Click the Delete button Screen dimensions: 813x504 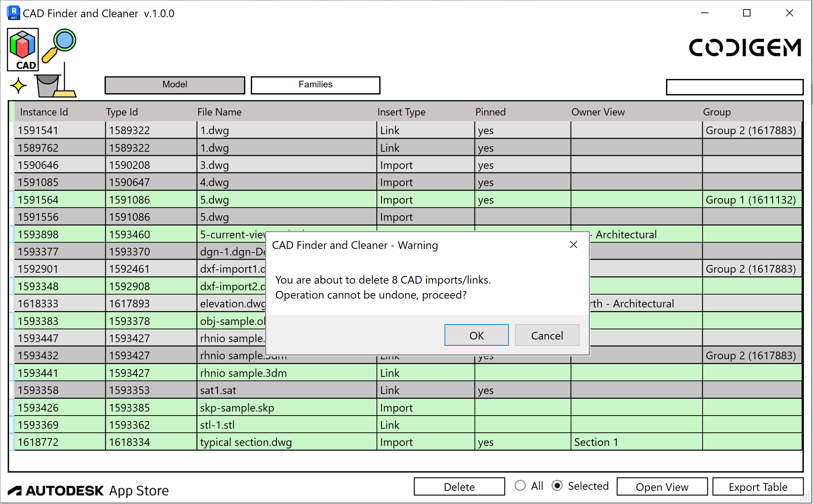point(459,487)
